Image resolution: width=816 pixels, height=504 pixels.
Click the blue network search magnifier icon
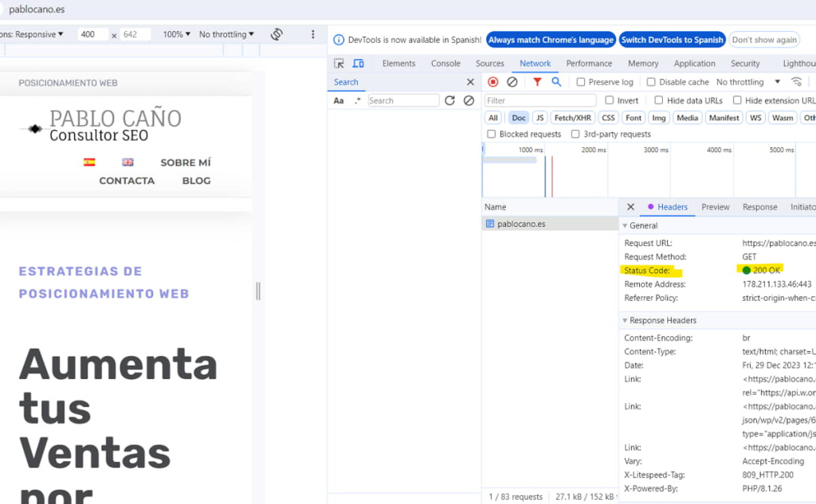click(x=556, y=82)
